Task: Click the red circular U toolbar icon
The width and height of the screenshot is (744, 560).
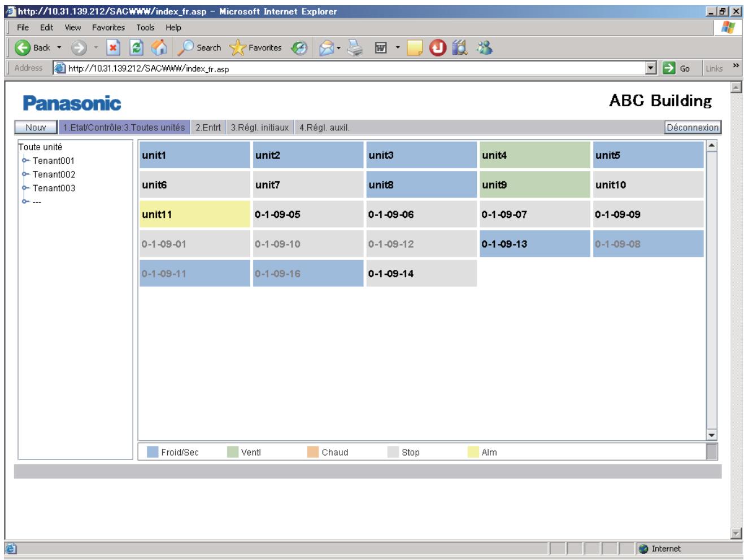Action: pos(438,49)
